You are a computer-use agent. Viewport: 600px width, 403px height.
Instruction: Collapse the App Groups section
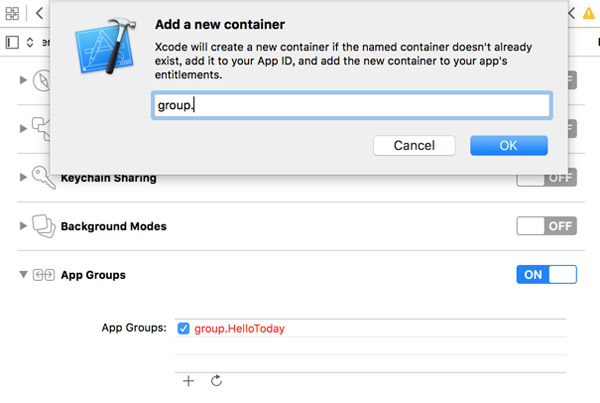coord(23,274)
